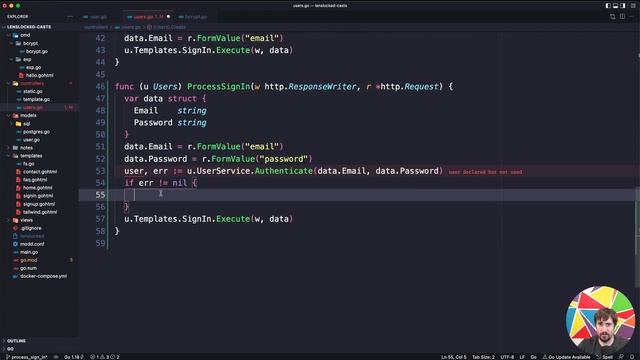Open fs.go file
The width and height of the screenshot is (640, 360).
click(28, 164)
